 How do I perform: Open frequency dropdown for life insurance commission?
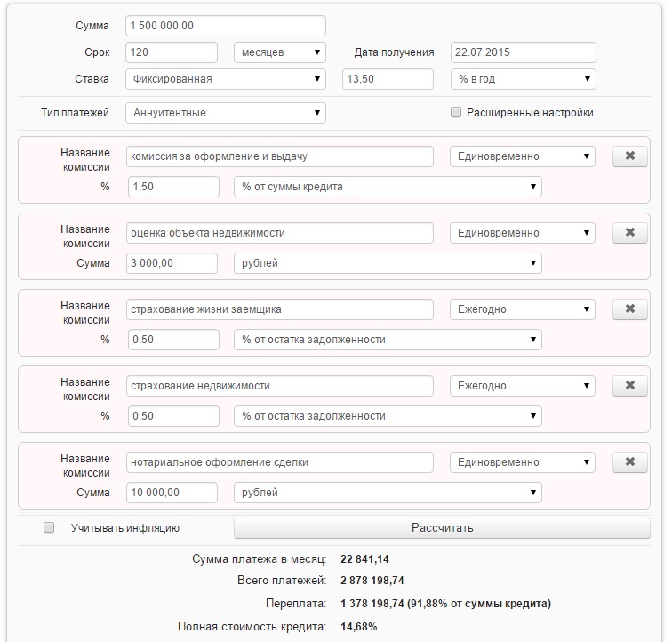click(x=523, y=309)
